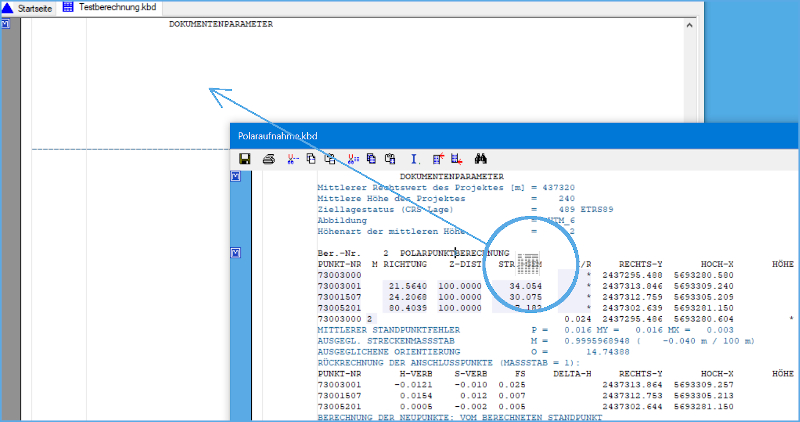Screen dimensions: 800x422
Task: Click the first Copy icon in toolbar
Action: coord(311,158)
